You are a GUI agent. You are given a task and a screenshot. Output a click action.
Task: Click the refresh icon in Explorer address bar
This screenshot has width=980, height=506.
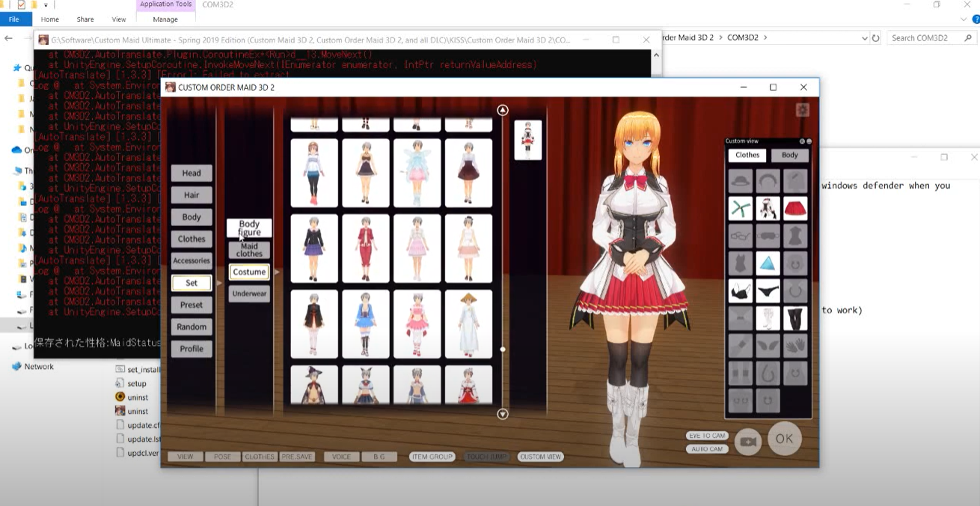pyautogui.click(x=875, y=37)
